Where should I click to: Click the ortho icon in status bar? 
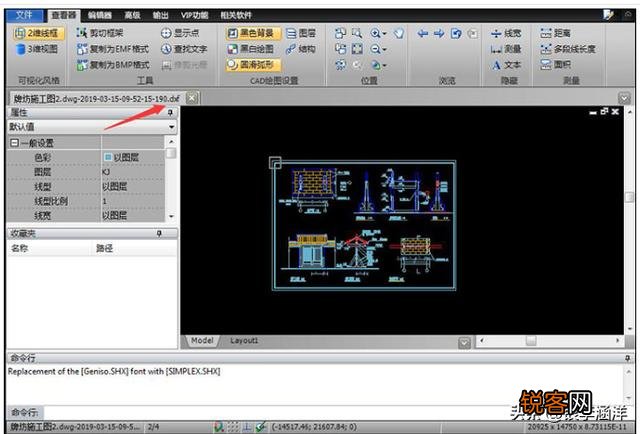247,427
